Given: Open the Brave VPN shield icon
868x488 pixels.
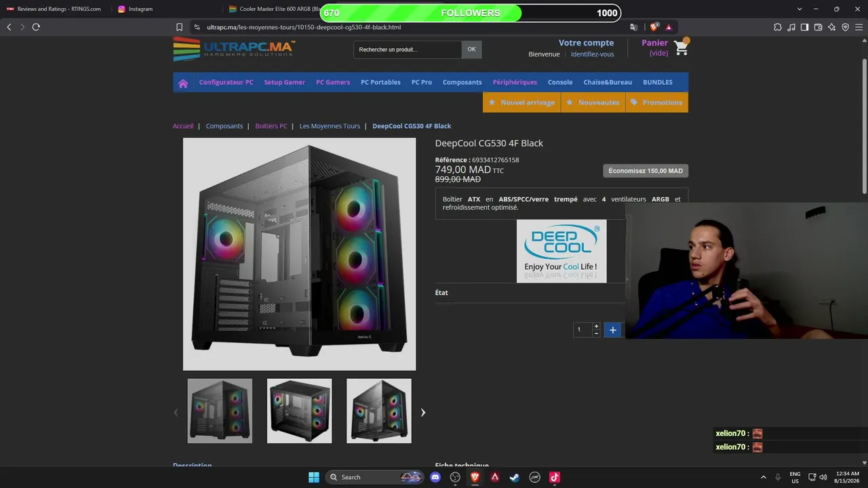Looking at the screenshot, I should click(845, 27).
